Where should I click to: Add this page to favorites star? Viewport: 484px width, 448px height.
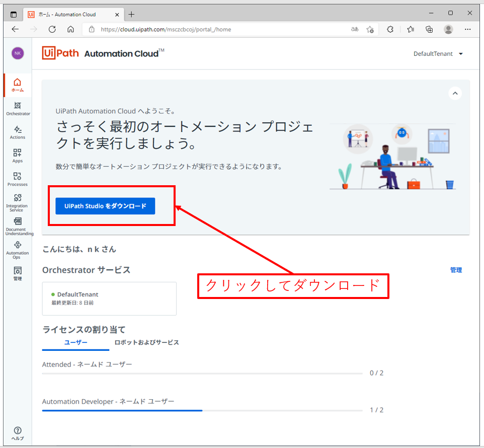tap(370, 29)
